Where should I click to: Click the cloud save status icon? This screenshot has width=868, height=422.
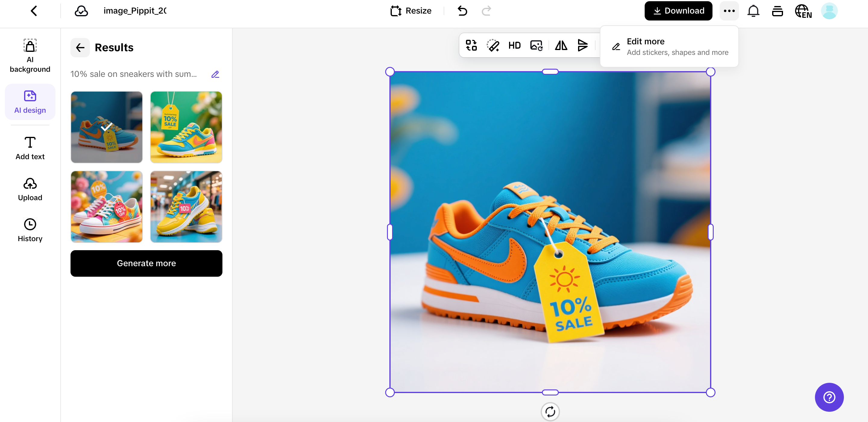pos(81,11)
